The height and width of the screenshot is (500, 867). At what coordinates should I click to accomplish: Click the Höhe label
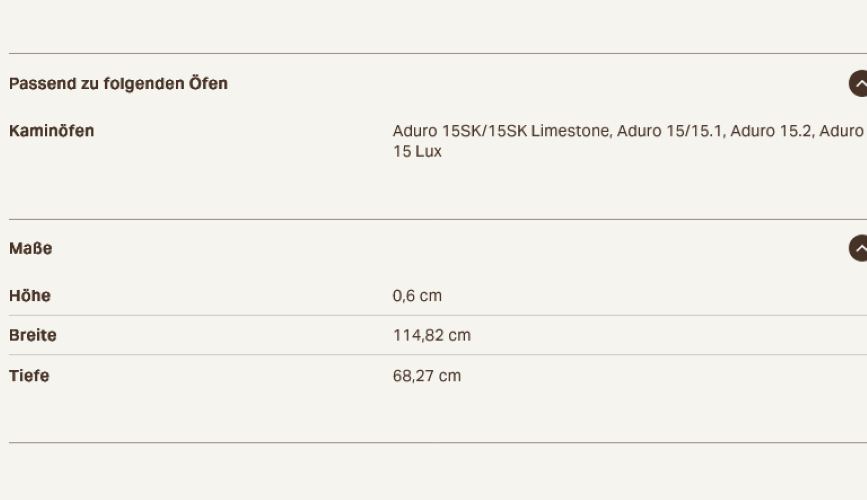point(30,296)
